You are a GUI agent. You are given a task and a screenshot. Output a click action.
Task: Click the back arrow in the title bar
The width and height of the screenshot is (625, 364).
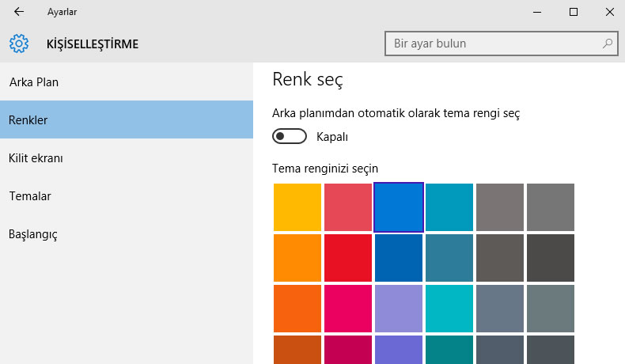pyautogui.click(x=19, y=12)
